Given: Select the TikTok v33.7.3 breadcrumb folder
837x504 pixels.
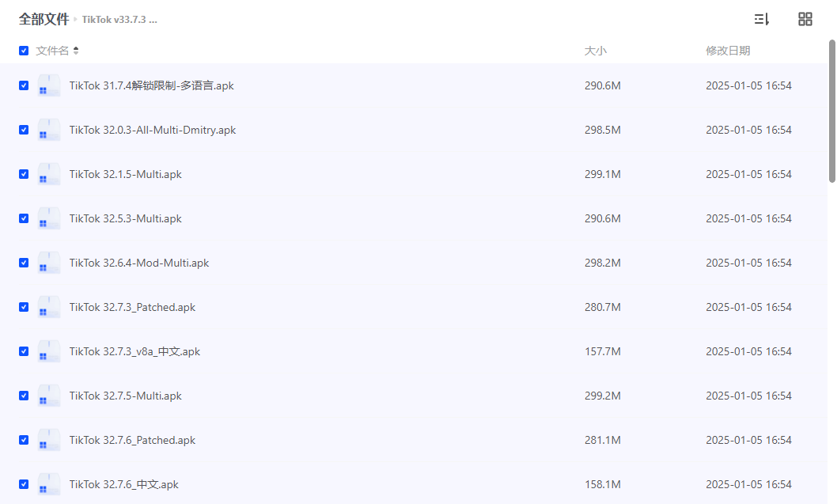Looking at the screenshot, I should (119, 20).
